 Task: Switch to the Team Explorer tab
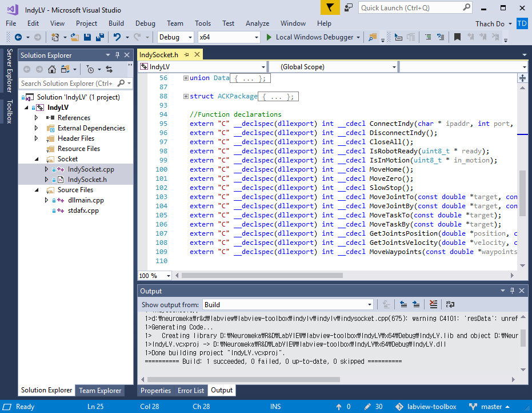pyautogui.click(x=100, y=391)
